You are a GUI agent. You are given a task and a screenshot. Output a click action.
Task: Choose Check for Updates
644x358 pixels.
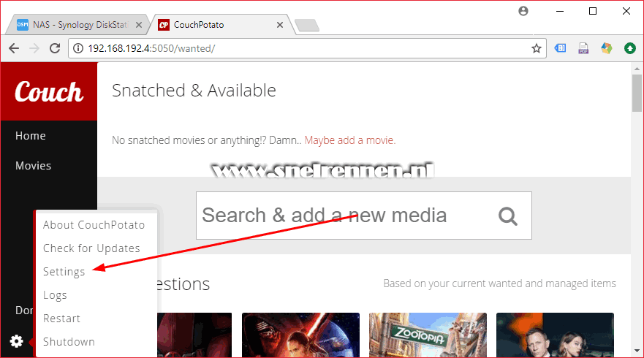(91, 248)
